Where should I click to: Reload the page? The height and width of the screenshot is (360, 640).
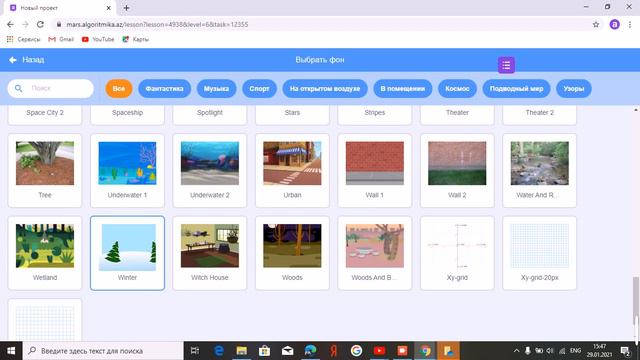point(40,24)
